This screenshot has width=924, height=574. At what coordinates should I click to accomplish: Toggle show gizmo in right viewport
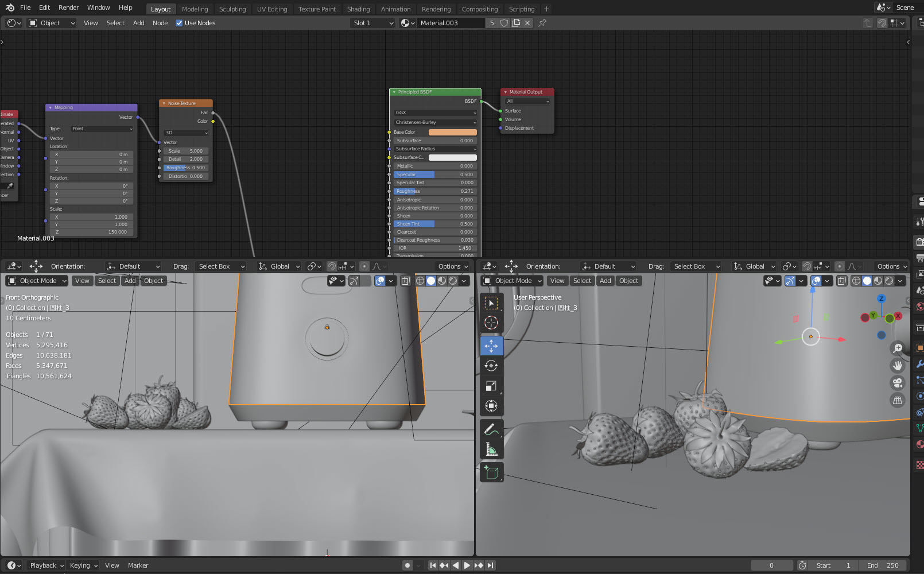(790, 281)
